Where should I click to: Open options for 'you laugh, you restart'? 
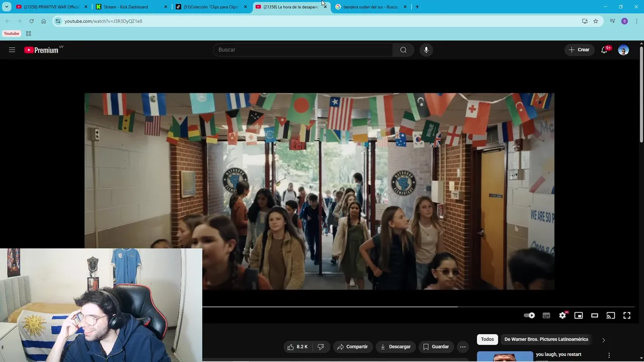(609, 355)
